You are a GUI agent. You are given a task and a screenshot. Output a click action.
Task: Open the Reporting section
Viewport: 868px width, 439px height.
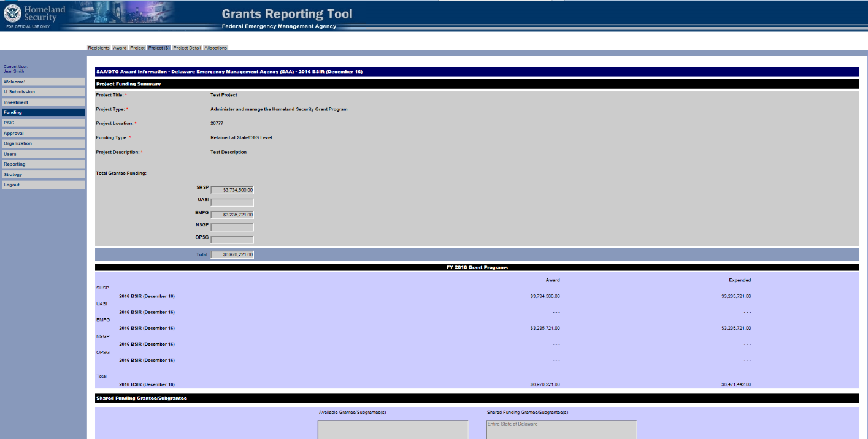click(x=43, y=164)
